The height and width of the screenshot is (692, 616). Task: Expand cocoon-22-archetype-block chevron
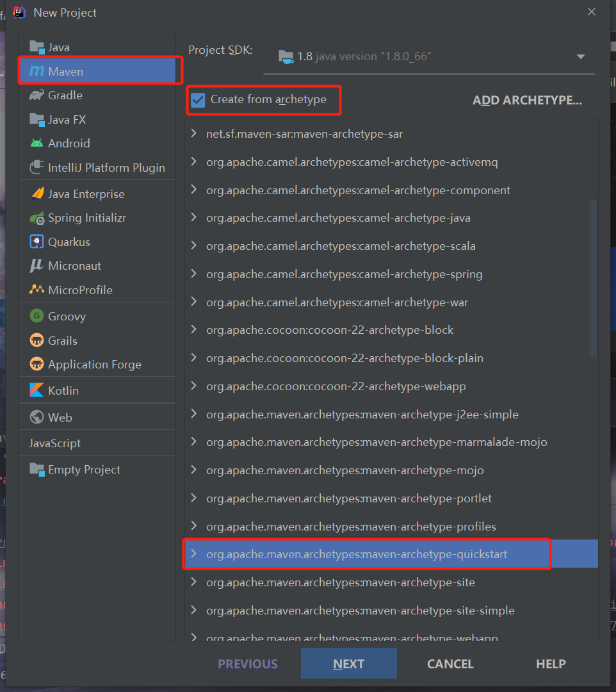click(193, 329)
